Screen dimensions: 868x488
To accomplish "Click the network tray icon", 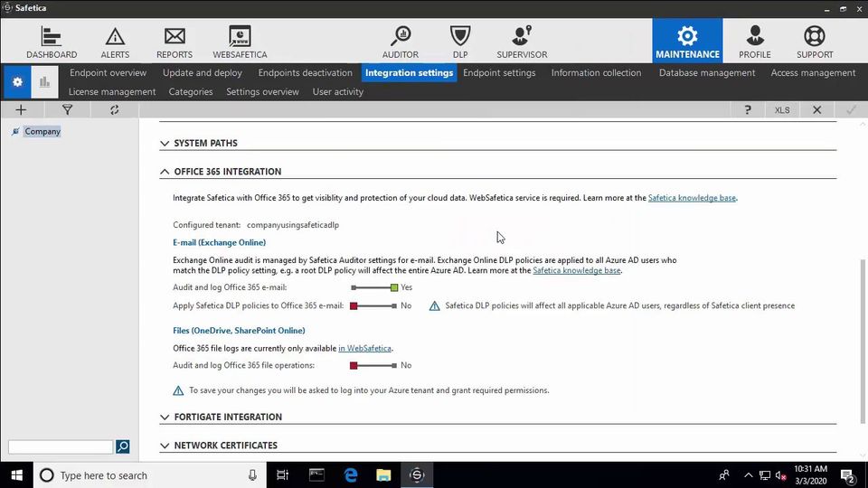I will coord(765,475).
